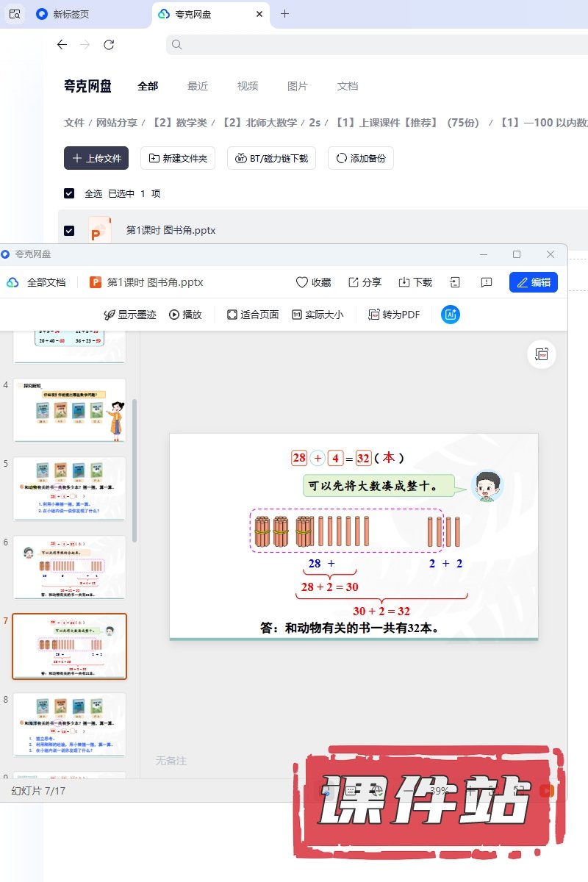Click the slide thumbnail panel scrollbar
Image resolution: width=588 pixels, height=882 pixels.
[134, 470]
